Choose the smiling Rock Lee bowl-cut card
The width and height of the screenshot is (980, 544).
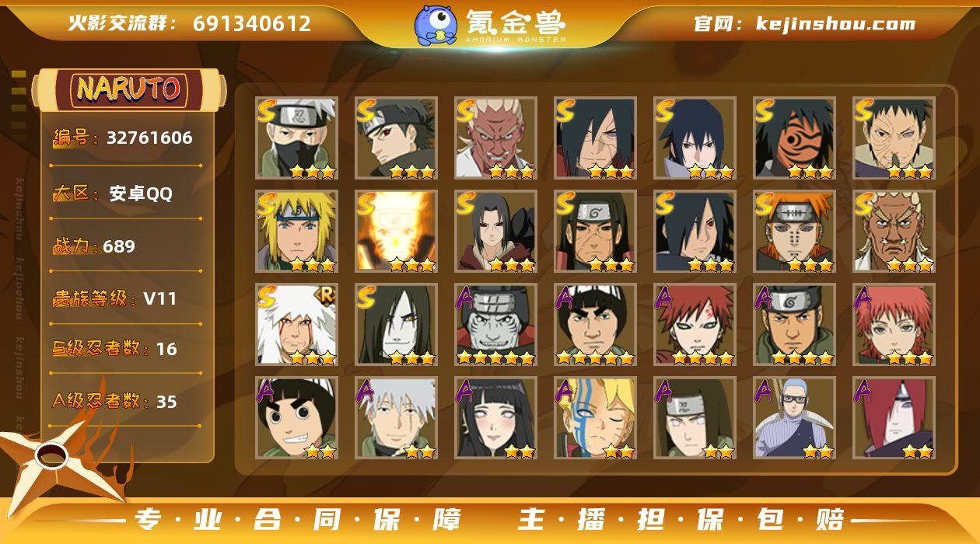click(296, 418)
